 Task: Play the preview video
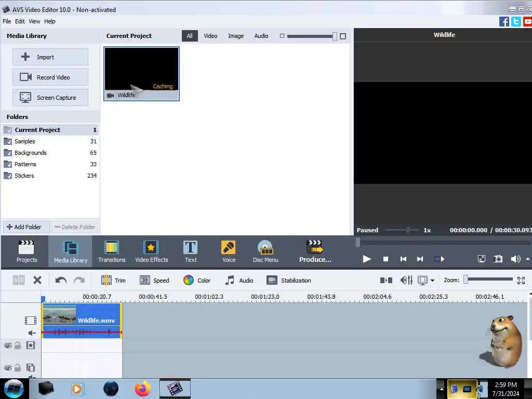366,259
